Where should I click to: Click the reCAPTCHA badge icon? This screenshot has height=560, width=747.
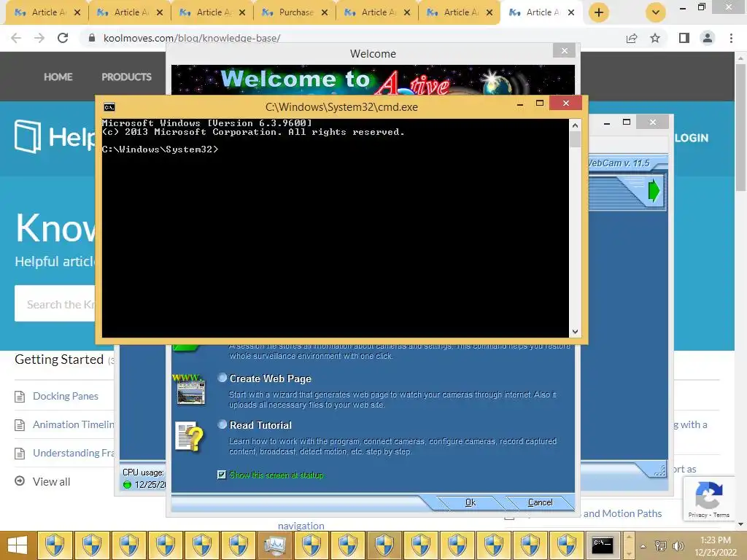click(709, 495)
